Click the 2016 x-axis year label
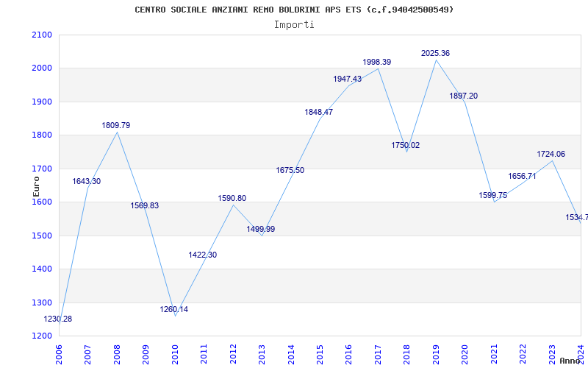 coord(349,354)
